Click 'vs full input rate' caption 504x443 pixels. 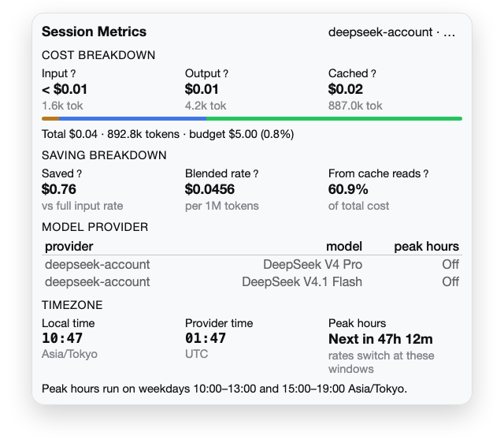pos(82,206)
